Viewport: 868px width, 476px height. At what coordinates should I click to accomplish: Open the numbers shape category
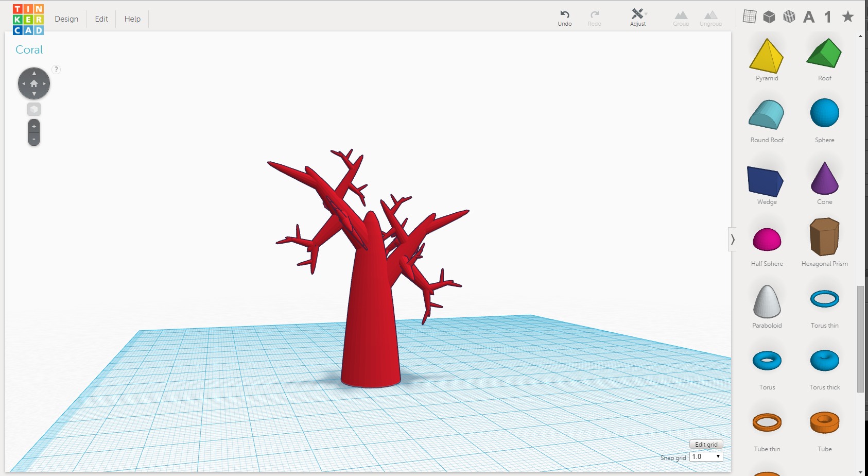(828, 17)
